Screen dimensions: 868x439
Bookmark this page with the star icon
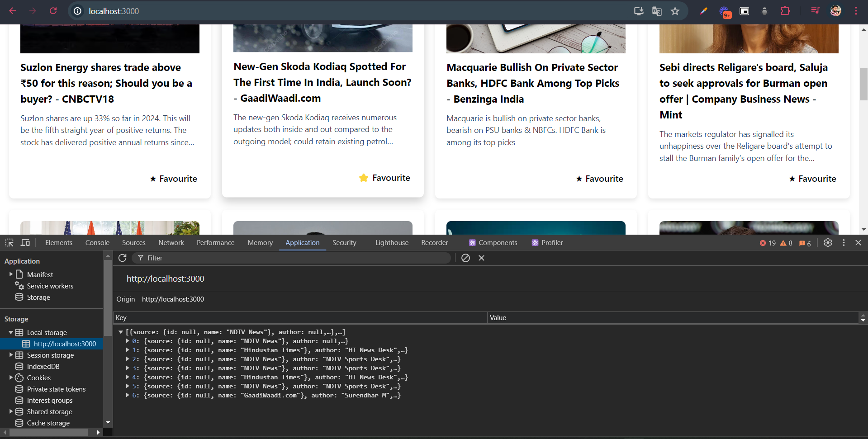(x=675, y=11)
